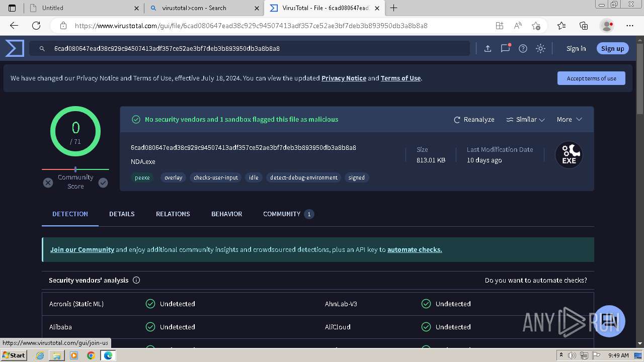Click the search magnifier icon in the VirusTotal bar
Screen dimensions: 644x362
tap(42, 49)
